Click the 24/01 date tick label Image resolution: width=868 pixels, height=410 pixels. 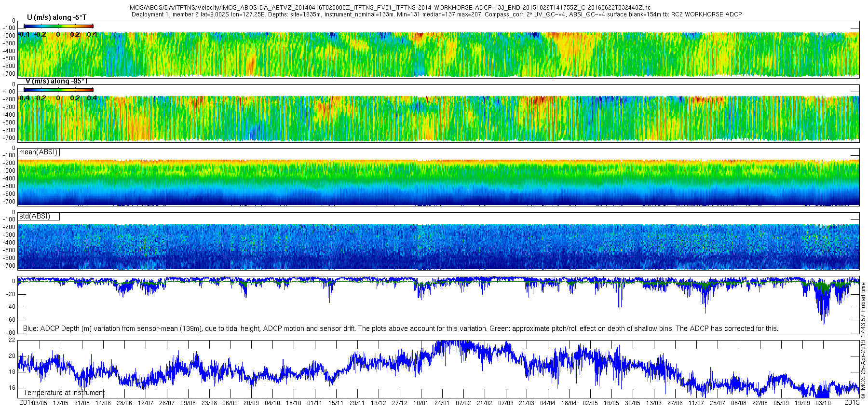442,403
